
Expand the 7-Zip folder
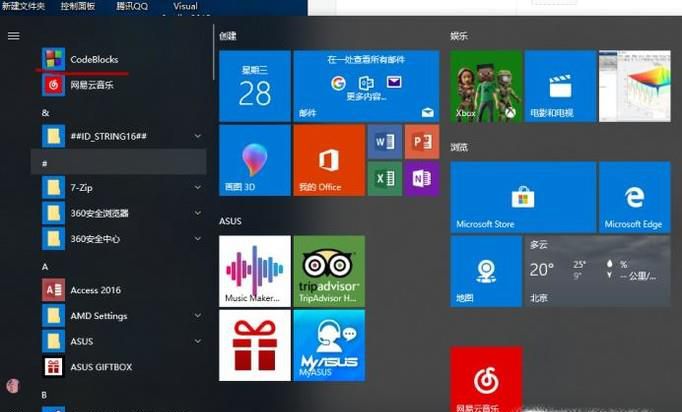pos(197,187)
